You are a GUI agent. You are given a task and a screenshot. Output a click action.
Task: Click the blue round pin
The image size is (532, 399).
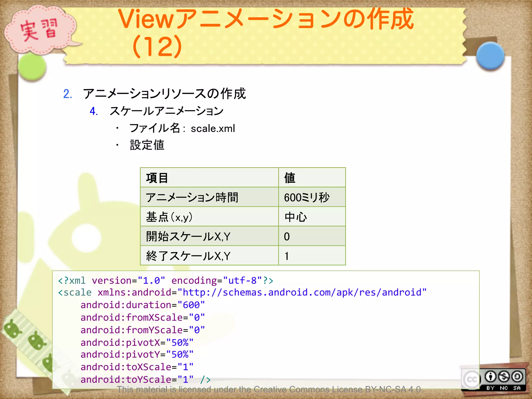[x=490, y=56]
